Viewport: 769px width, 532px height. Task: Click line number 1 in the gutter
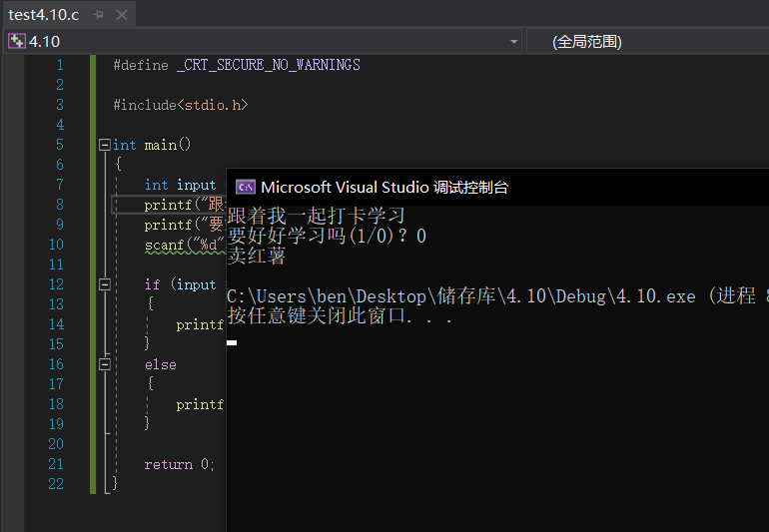pos(60,65)
